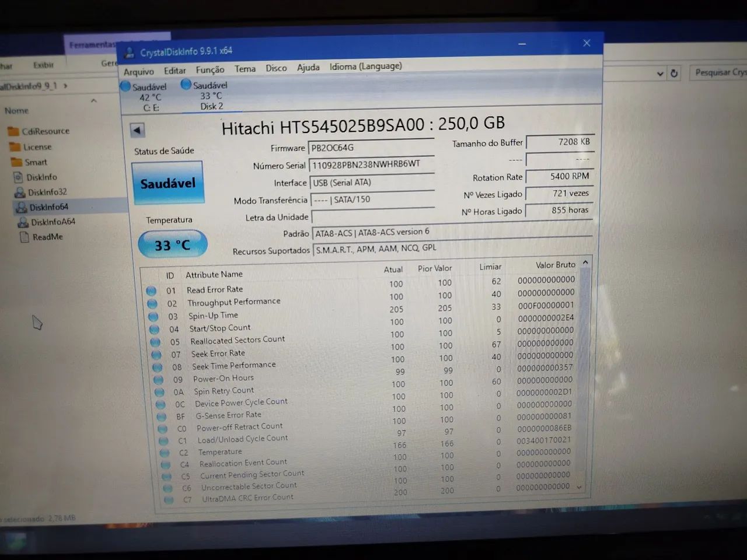Select the DiskInfo64 file in Explorer

[x=42, y=206]
